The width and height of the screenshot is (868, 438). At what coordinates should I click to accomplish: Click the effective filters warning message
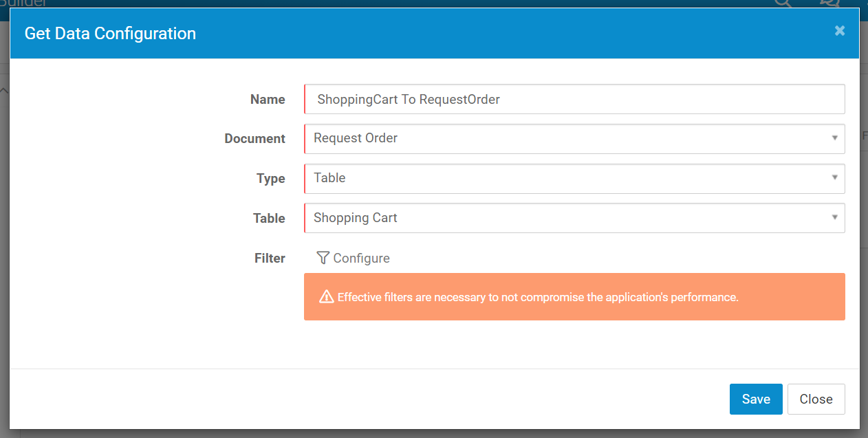click(537, 297)
